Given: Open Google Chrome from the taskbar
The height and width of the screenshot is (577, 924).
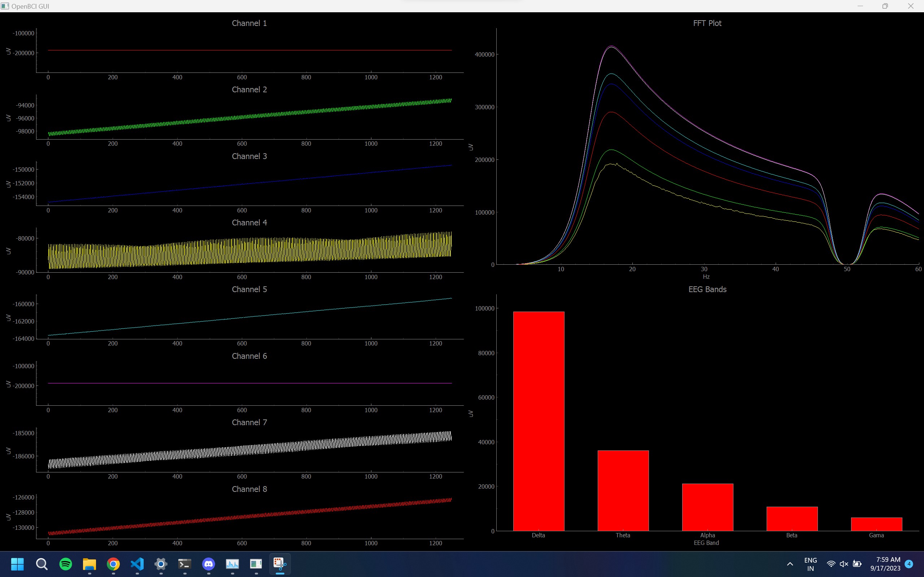Looking at the screenshot, I should tap(113, 564).
